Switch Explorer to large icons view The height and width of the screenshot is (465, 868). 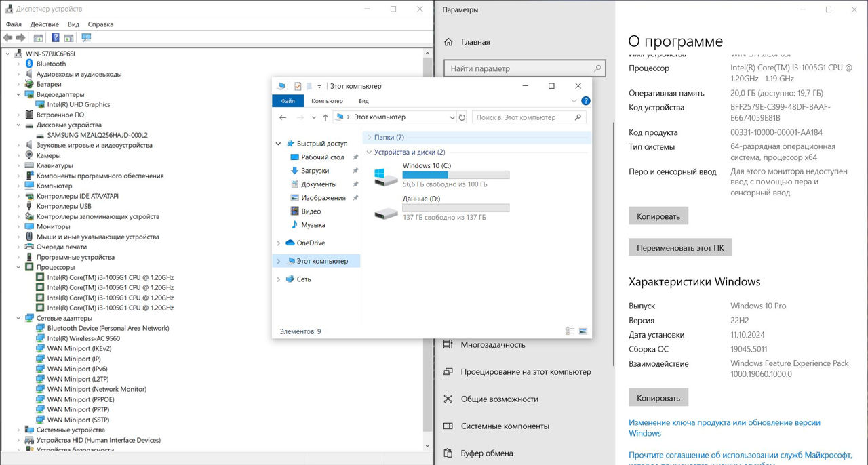point(583,331)
